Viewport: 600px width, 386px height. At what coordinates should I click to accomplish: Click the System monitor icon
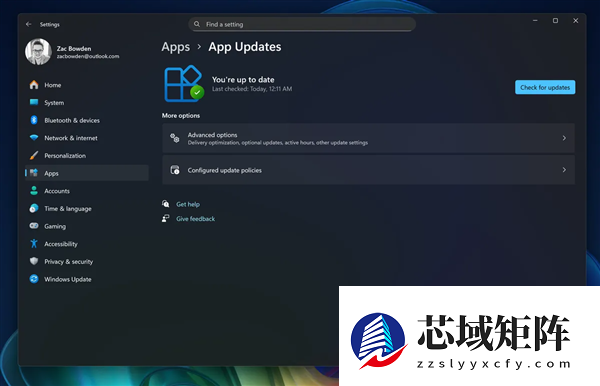(x=34, y=102)
